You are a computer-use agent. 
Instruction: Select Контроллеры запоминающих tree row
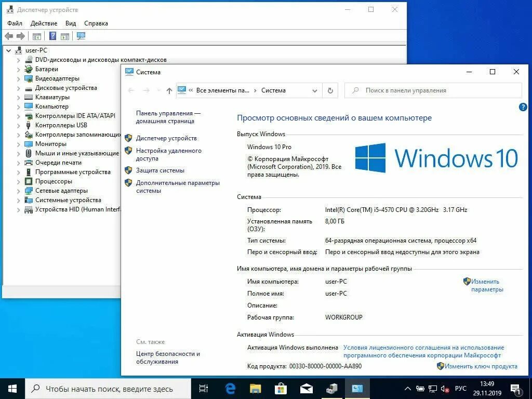pyautogui.click(x=78, y=135)
